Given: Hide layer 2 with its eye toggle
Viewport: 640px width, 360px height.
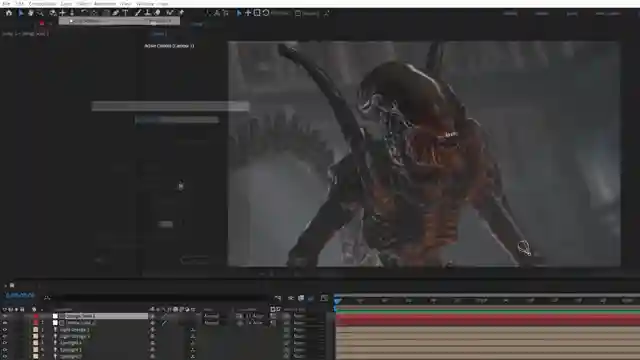Looking at the screenshot, I should click(5, 323).
